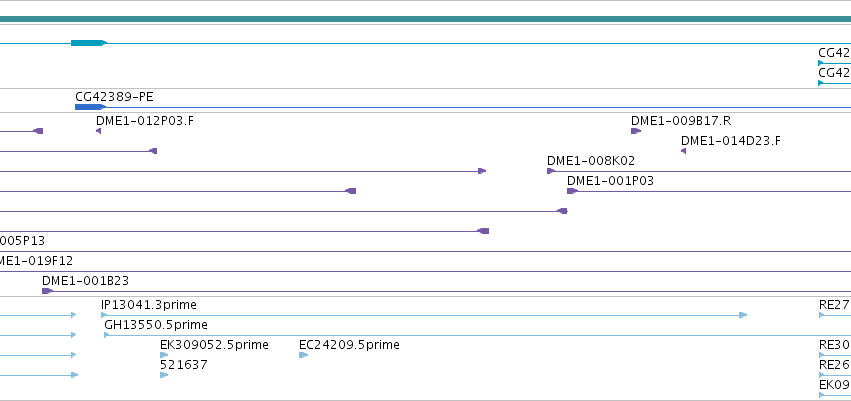Click the RE30 label at the right edge
The height and width of the screenshot is (401, 851).
pyautogui.click(x=835, y=345)
